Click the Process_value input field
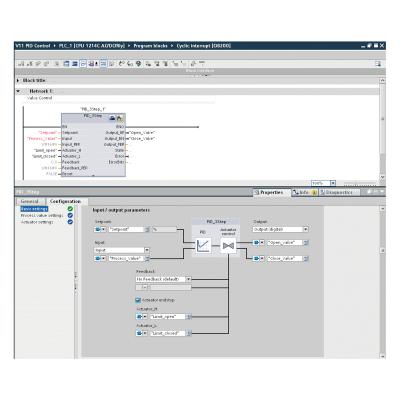Viewport: 400px width, 400px height. click(x=126, y=258)
